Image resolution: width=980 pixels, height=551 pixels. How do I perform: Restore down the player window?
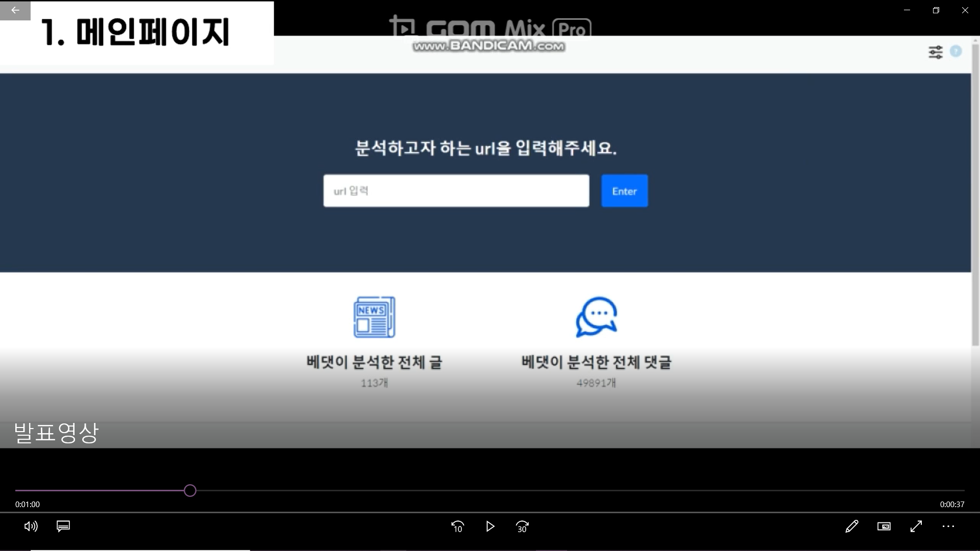(x=936, y=10)
